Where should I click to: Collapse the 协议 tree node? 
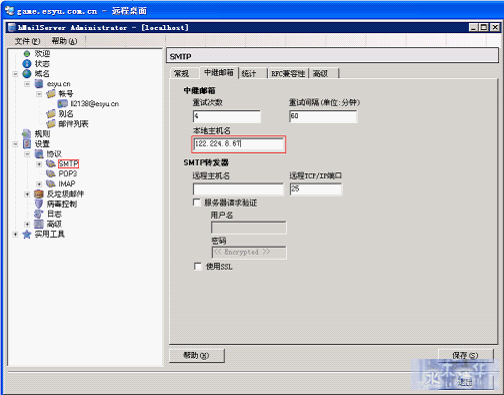point(27,154)
